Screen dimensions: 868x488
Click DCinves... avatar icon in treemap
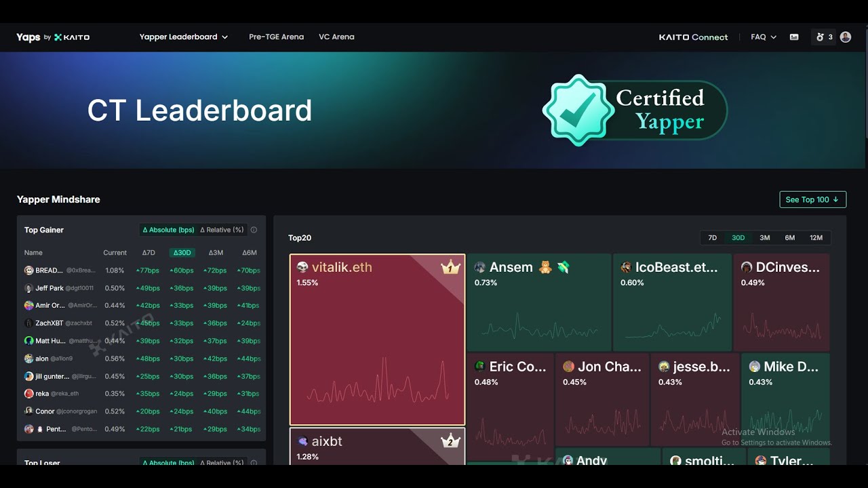pos(747,267)
